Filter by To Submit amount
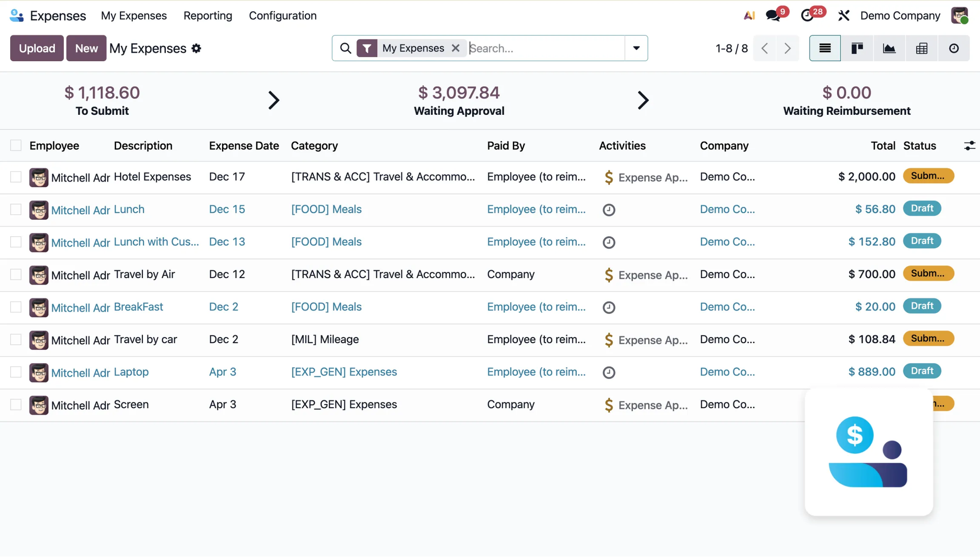Screen dimensions: 980x557 pos(102,93)
